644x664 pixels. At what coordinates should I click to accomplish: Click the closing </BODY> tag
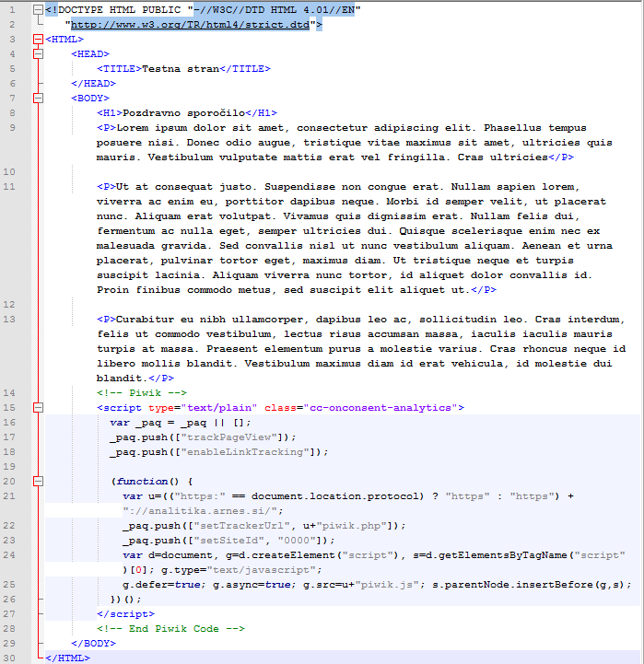pyautogui.click(x=94, y=644)
